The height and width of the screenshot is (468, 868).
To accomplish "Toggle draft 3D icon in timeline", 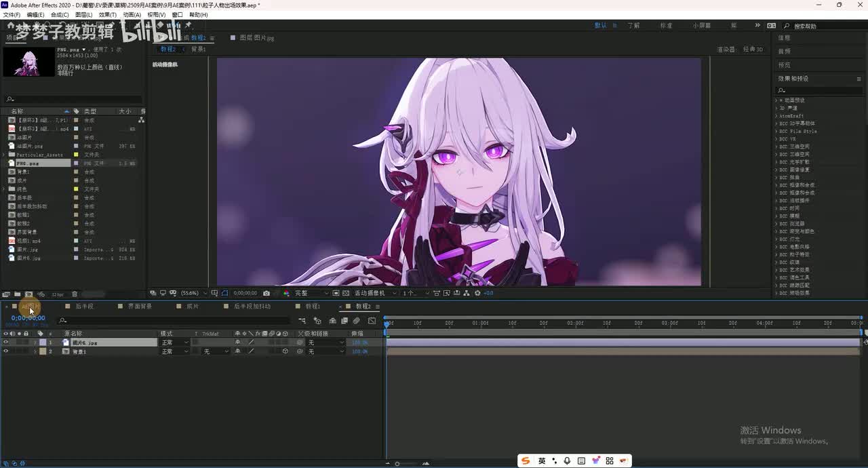I will click(x=317, y=321).
